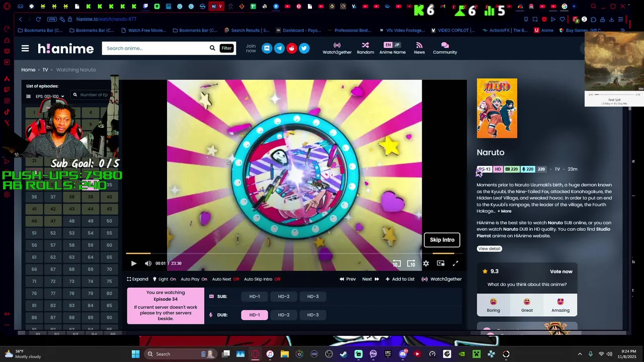Viewport: 644px width, 362px height.
Task: Go back in browser history
Action: pyautogui.click(x=21, y=19)
